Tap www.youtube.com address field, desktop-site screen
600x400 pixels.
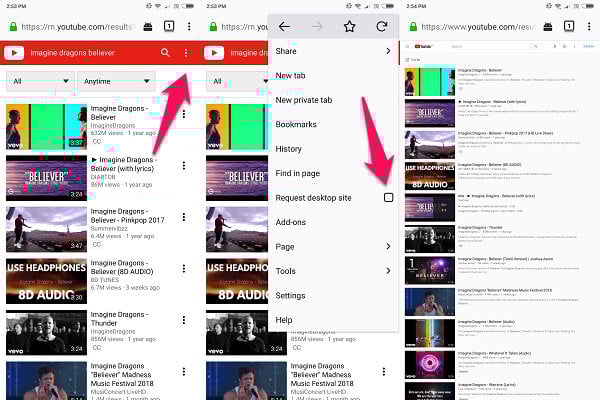pos(478,26)
